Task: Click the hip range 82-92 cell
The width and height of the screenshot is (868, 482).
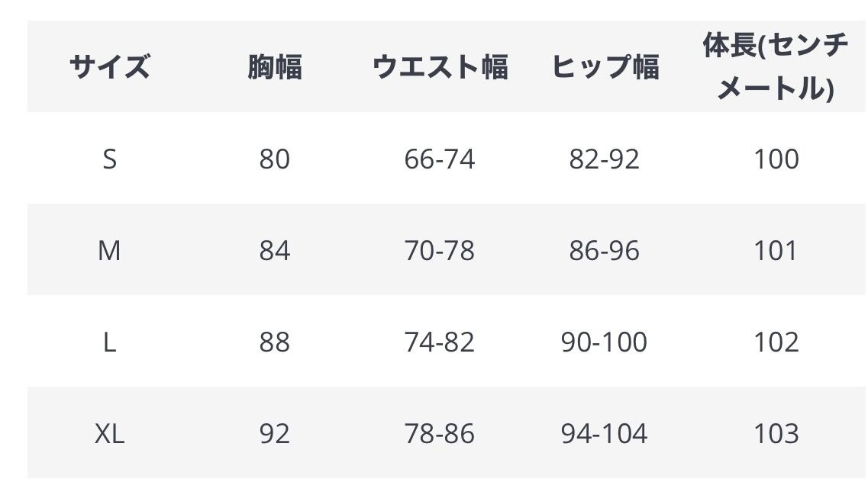Action: (x=605, y=159)
